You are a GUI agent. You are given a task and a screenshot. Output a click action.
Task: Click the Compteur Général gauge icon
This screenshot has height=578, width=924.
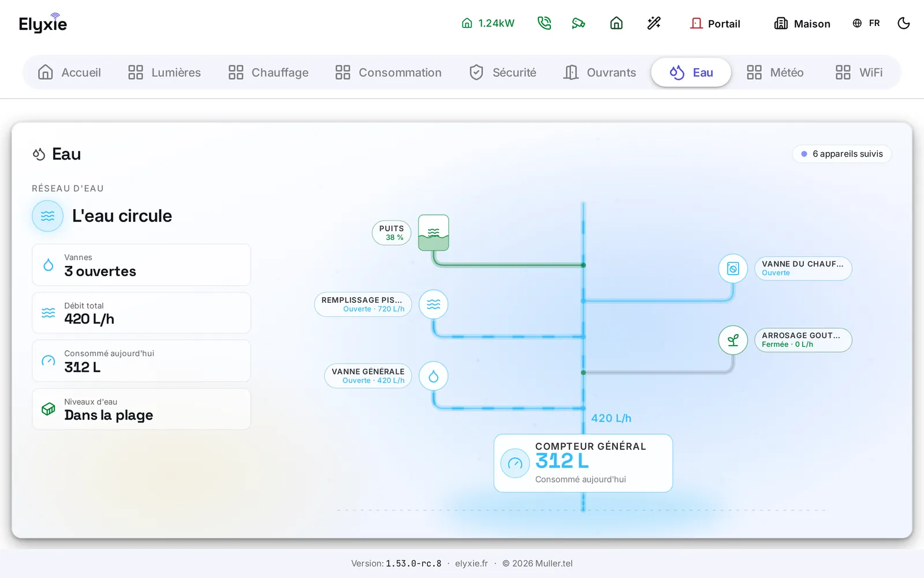click(x=515, y=463)
